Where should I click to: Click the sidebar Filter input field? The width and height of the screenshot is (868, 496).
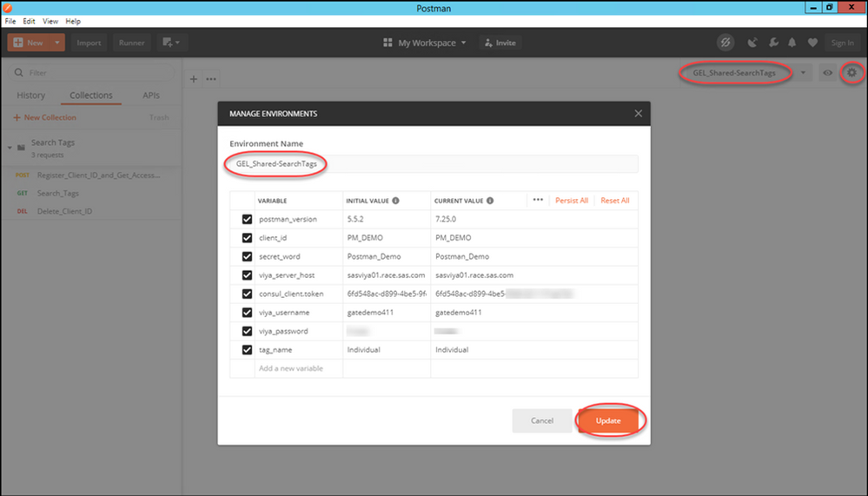[x=91, y=72]
